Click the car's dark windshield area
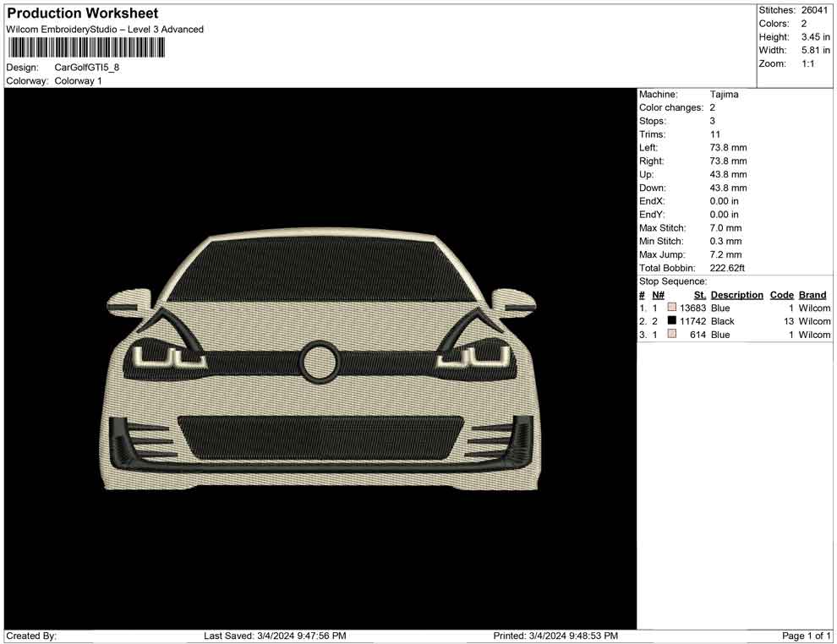This screenshot has height=644, width=837. 320,270
